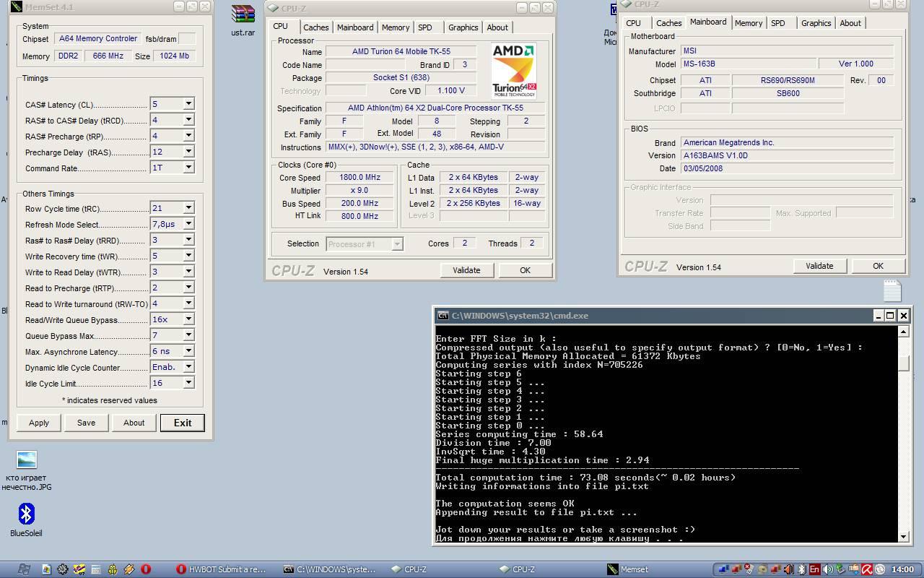The width and height of the screenshot is (924, 578).
Task: Open RAS# to CAS# Delay (tRCD) dropdown
Action: pos(188,120)
